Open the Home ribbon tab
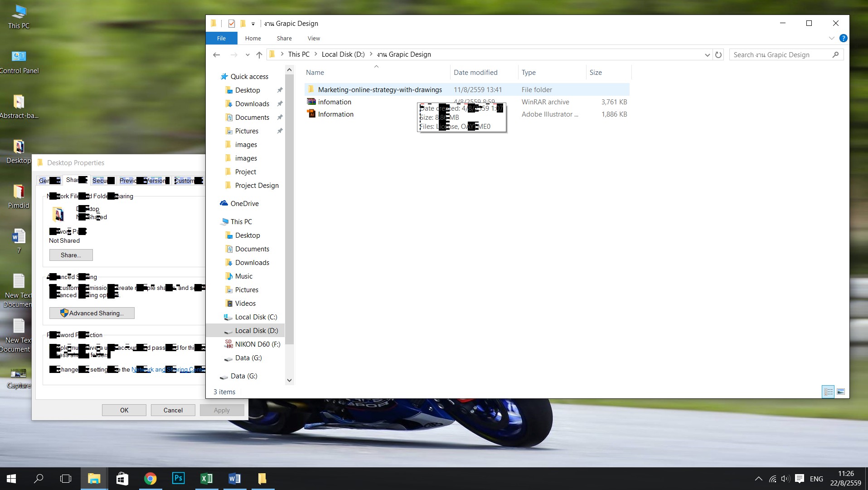Viewport: 868px width, 490px height. pyautogui.click(x=253, y=39)
